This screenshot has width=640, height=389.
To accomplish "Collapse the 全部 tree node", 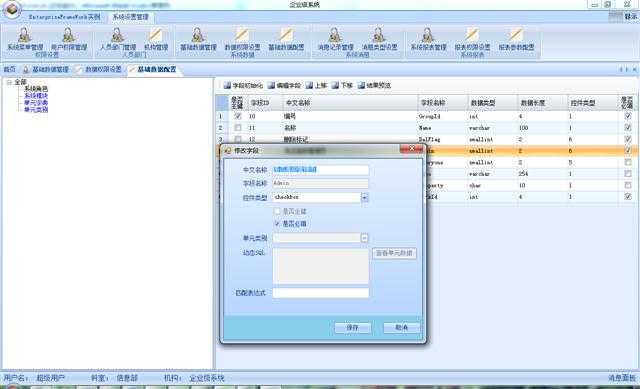I will (x=9, y=82).
